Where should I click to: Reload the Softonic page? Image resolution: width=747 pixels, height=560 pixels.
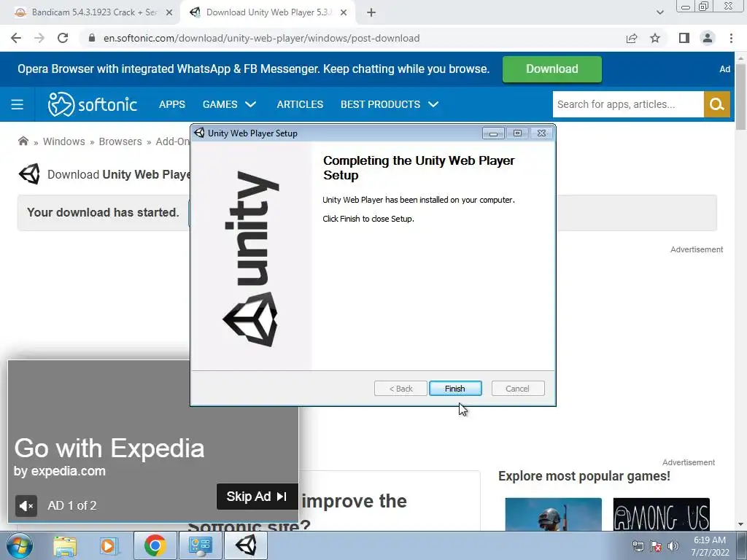[x=63, y=38]
